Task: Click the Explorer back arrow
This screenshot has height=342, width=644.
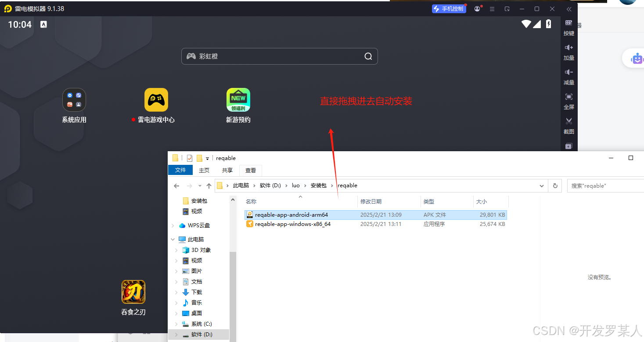Action: pos(176,186)
